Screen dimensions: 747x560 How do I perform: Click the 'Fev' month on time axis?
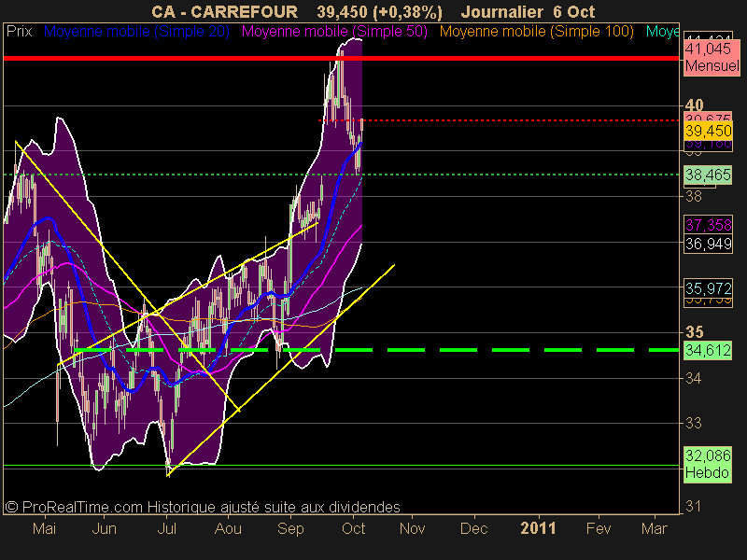(599, 528)
